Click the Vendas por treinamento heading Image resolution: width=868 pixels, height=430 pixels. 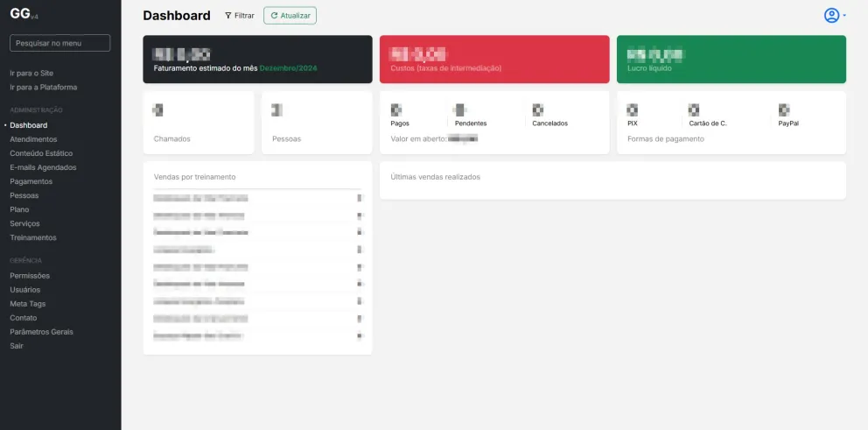point(195,177)
